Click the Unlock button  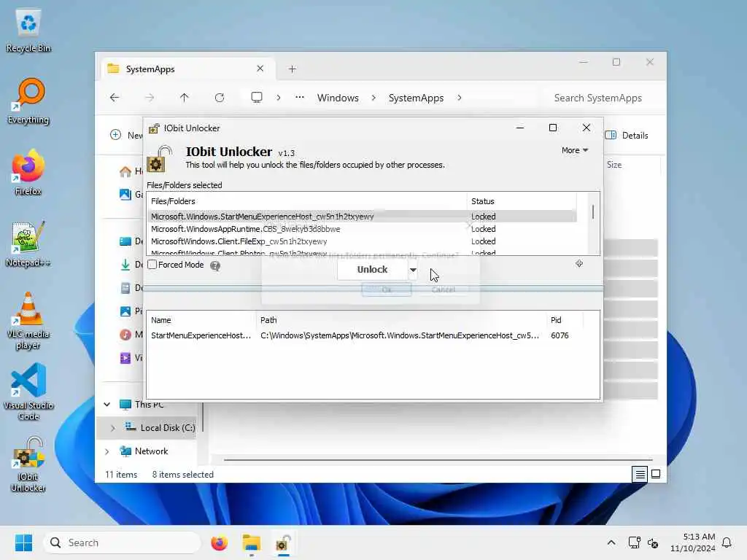click(372, 270)
